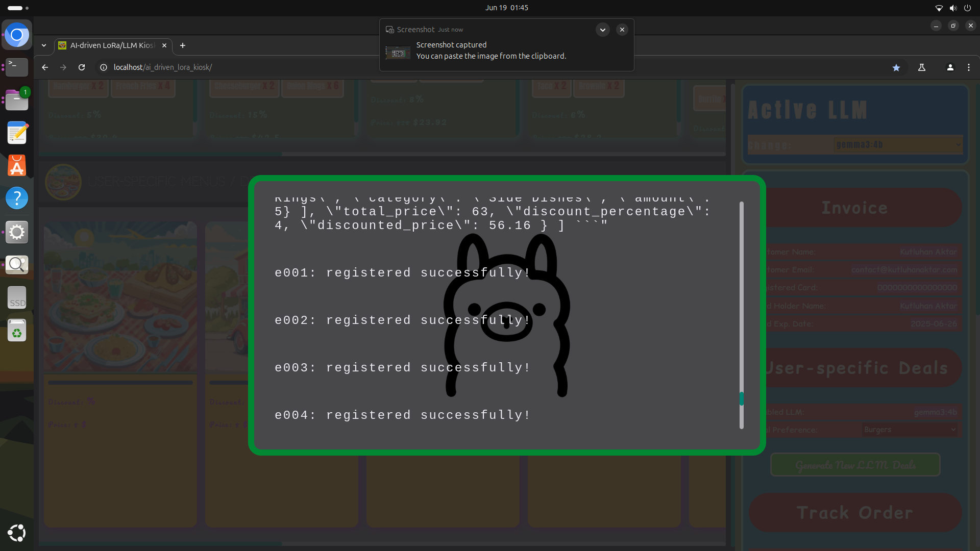Open the Burgers preference dropdown

909,430
